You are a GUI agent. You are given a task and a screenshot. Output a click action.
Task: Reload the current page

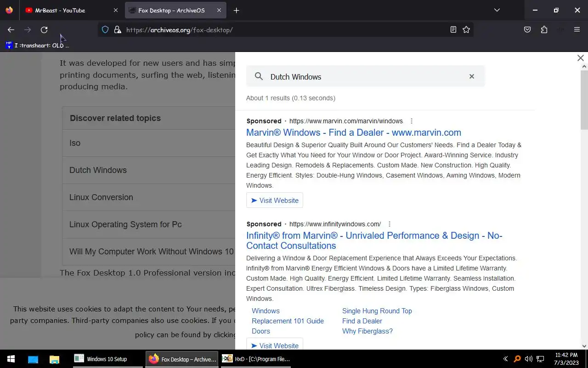click(44, 30)
